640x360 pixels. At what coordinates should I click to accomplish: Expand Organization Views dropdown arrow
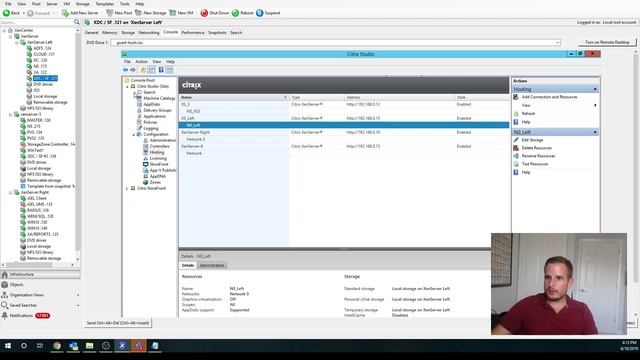[78, 295]
